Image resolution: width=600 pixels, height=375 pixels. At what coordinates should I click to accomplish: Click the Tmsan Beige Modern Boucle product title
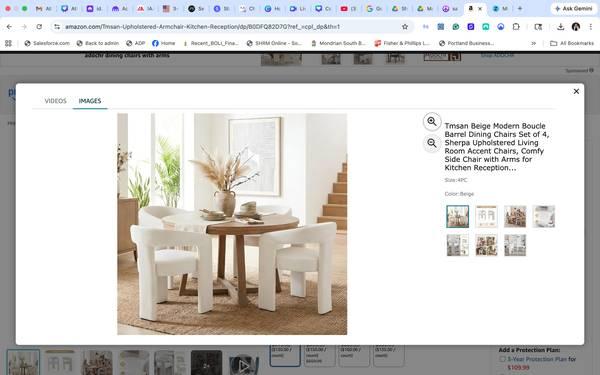click(x=497, y=147)
